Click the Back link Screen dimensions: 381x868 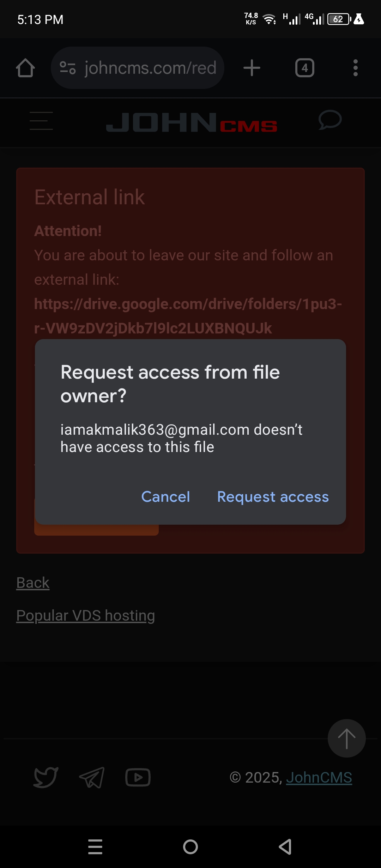tap(33, 583)
